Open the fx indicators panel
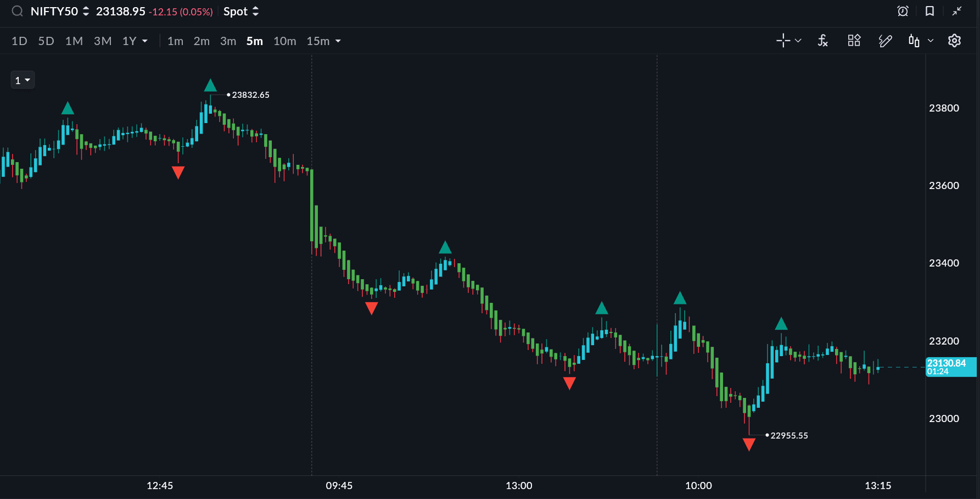This screenshot has height=499, width=980. pyautogui.click(x=822, y=41)
